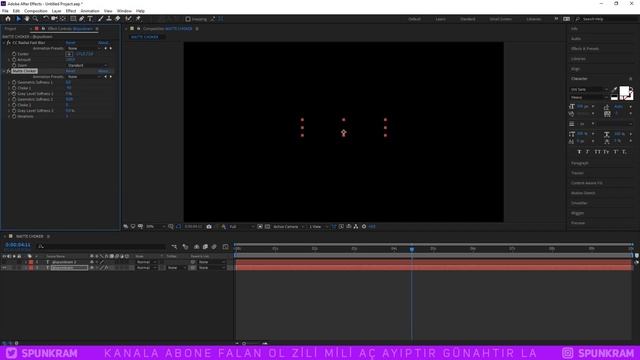Click the white fill color swatch

pyautogui.click(x=624, y=91)
